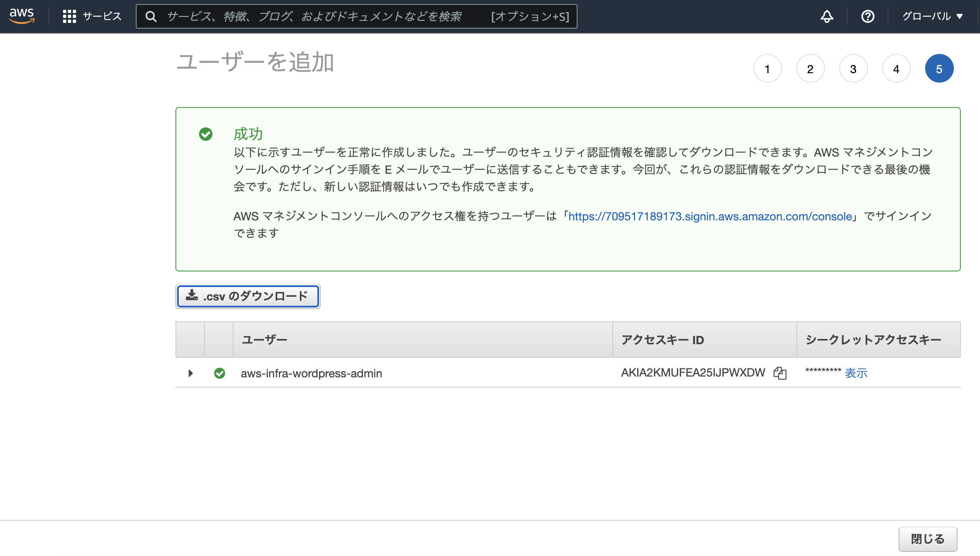Open the notifications bell icon
980x556 pixels.
pos(827,16)
